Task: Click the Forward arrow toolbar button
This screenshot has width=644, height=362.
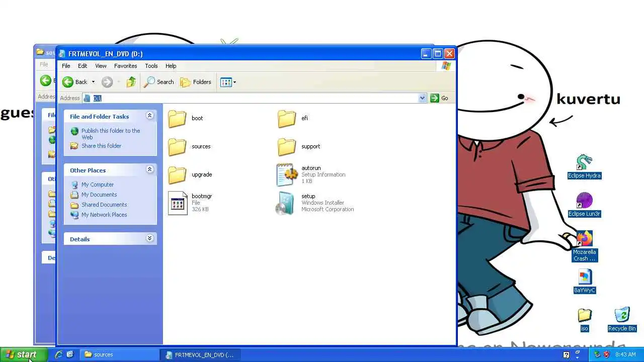Action: point(107,82)
